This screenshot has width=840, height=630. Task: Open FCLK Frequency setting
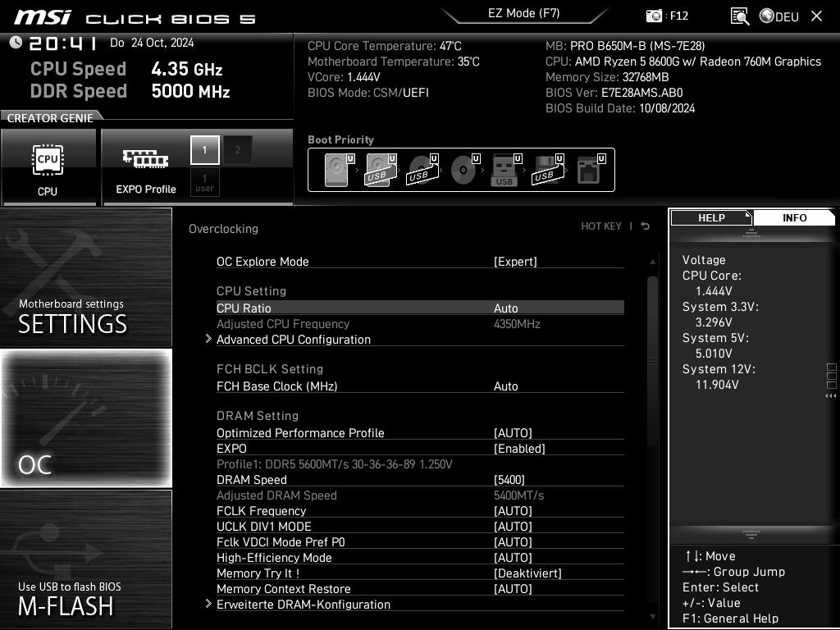pos(420,510)
